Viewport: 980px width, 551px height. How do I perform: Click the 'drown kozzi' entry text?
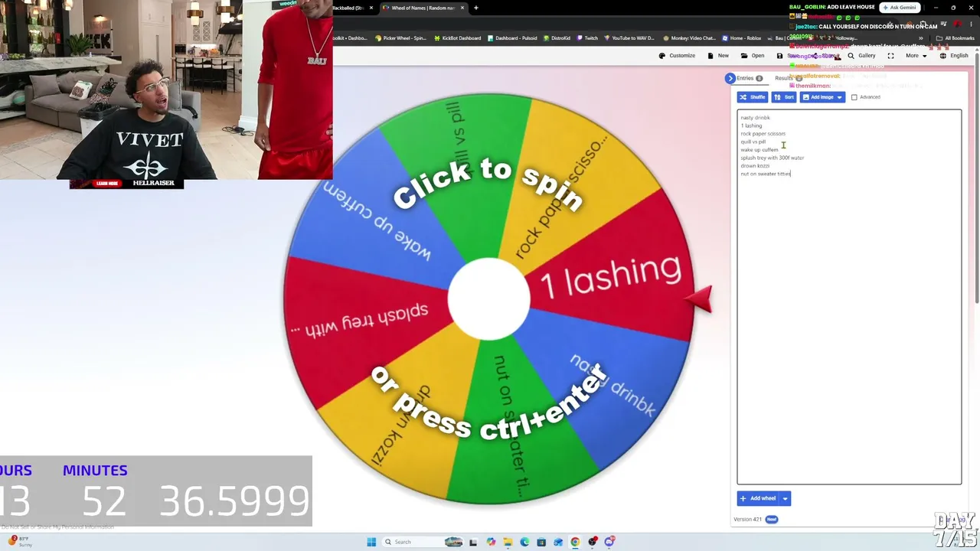[755, 166]
